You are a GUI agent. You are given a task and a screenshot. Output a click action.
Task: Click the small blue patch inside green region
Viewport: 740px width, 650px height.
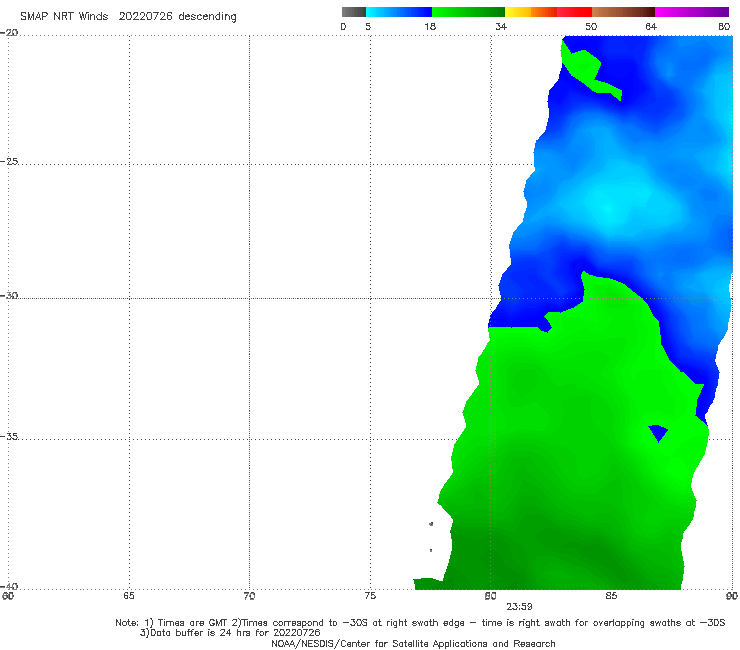tap(658, 432)
